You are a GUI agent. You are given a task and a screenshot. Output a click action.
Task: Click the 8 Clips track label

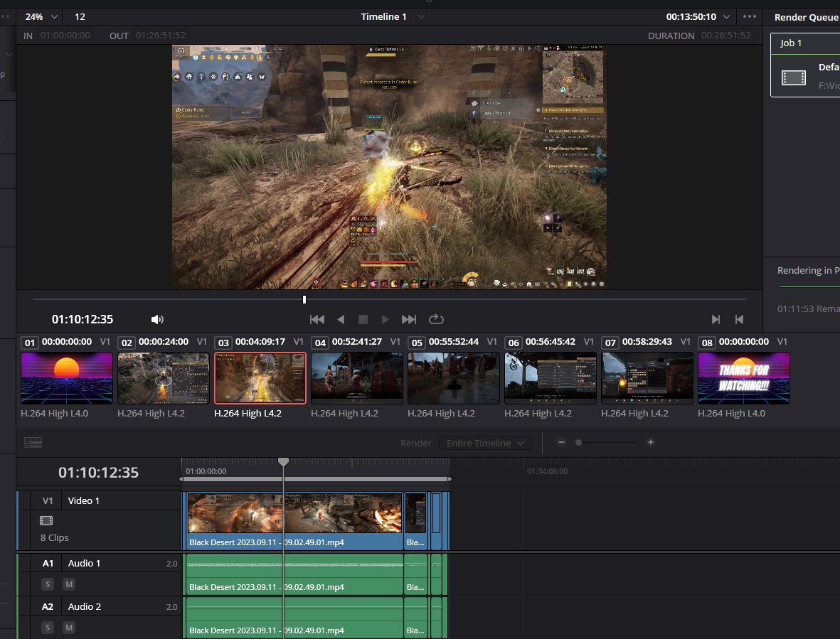click(x=55, y=538)
